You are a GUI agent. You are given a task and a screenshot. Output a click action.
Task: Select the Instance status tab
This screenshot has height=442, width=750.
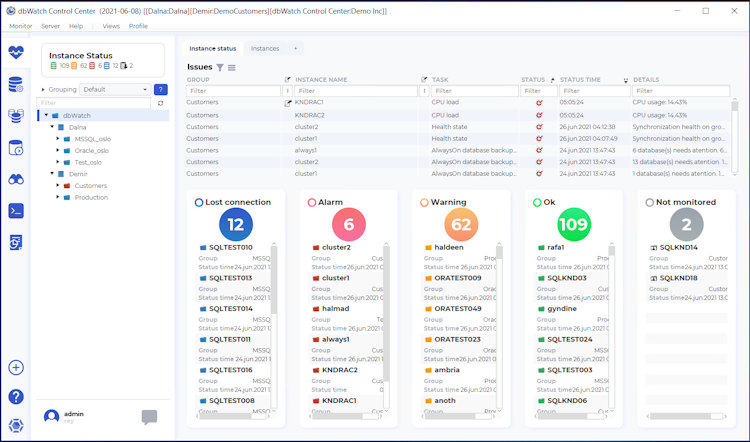213,48
